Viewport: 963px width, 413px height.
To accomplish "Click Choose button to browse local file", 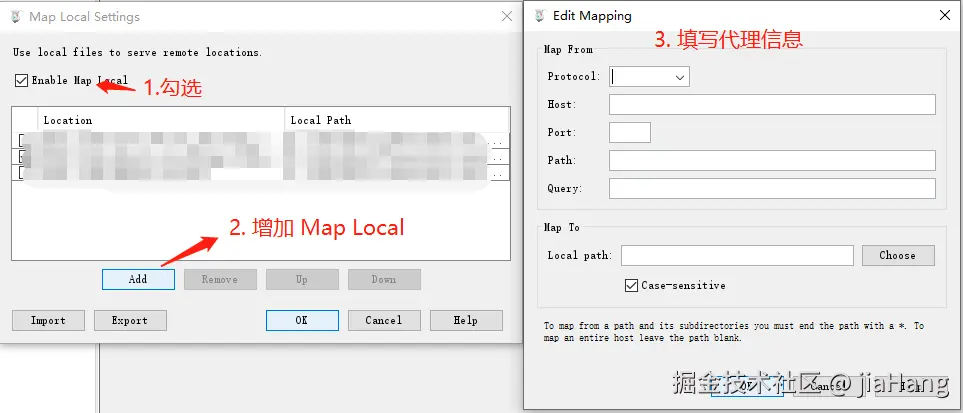I will (898, 255).
